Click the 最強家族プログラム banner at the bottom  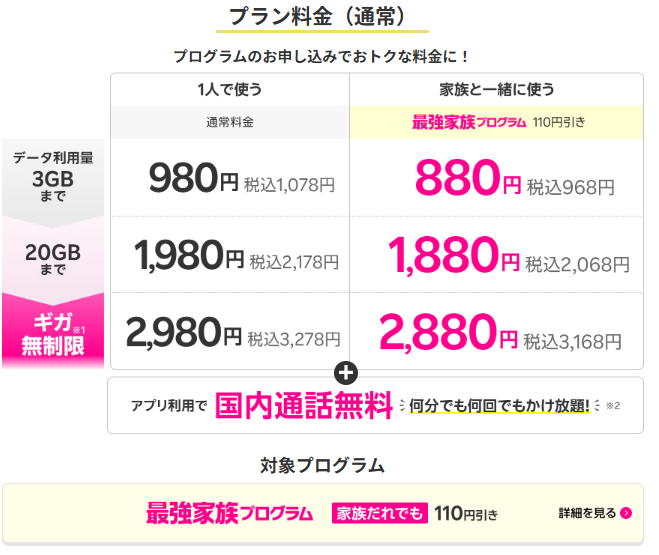323,513
